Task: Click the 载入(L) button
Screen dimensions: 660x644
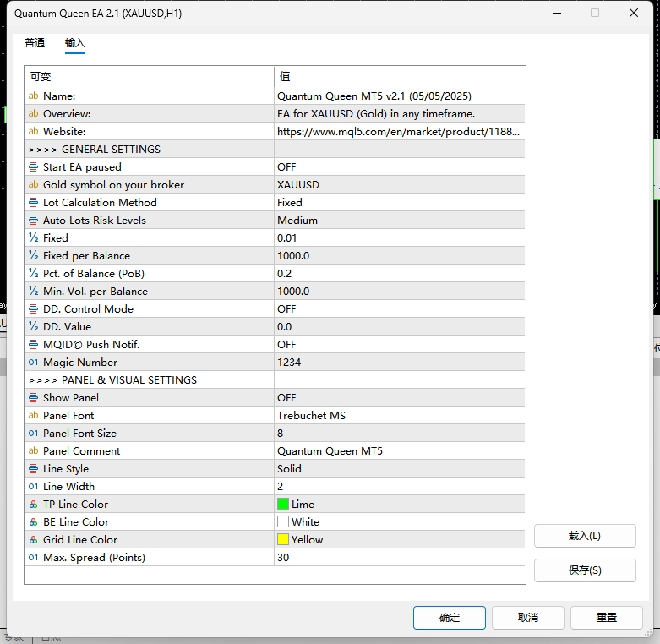Action: click(585, 536)
